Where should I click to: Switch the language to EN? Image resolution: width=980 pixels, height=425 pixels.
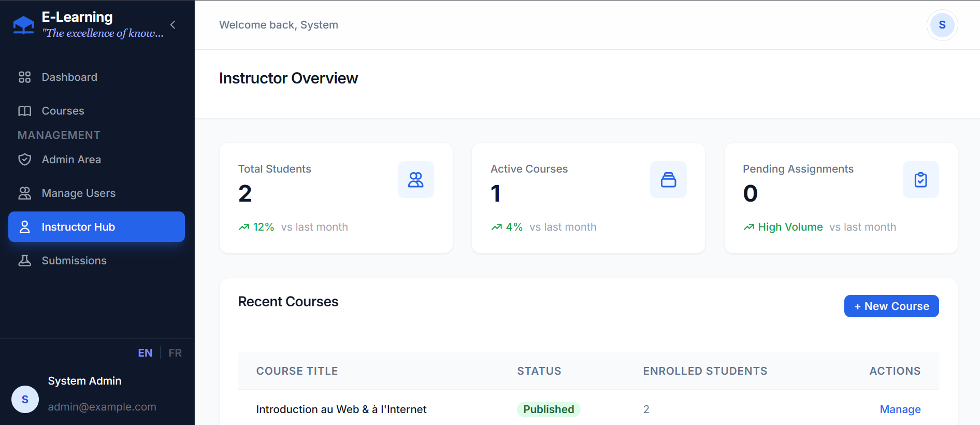[x=145, y=353]
